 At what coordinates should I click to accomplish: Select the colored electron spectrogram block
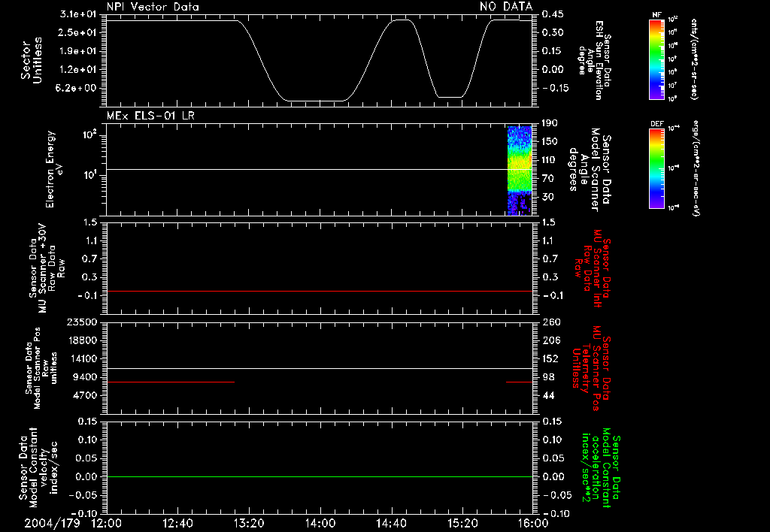point(520,171)
